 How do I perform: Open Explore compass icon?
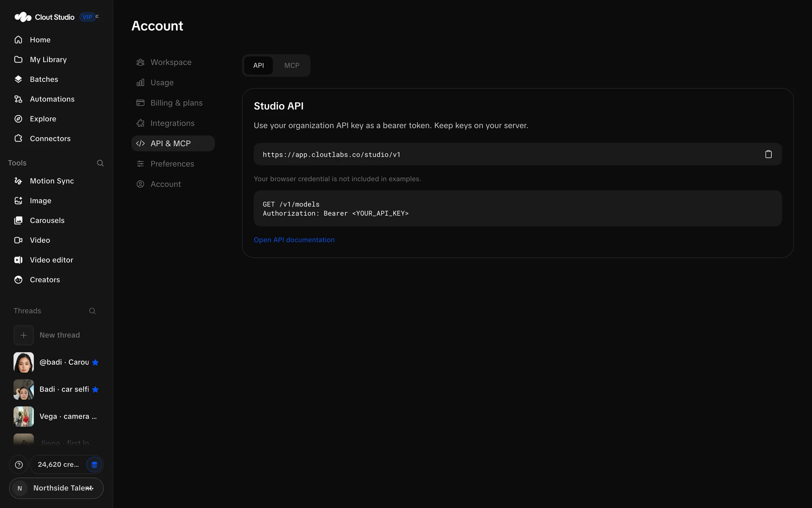[x=18, y=119]
